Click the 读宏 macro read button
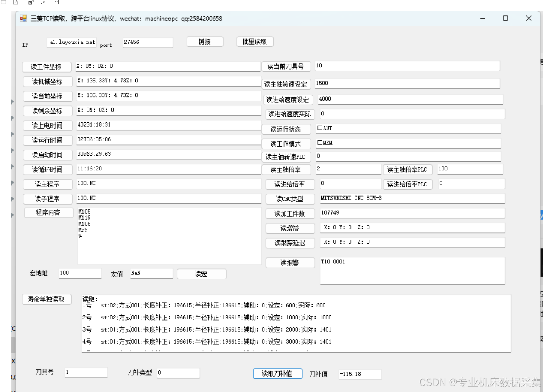 pos(201,274)
